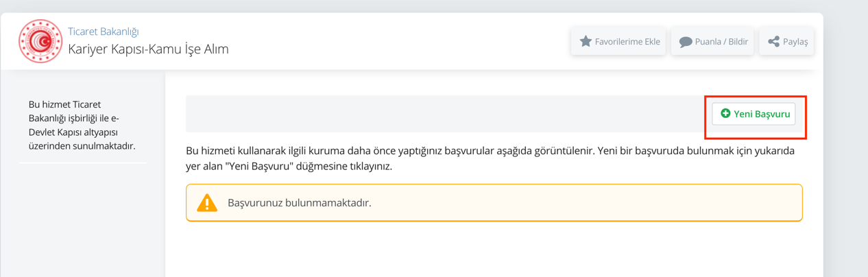The width and height of the screenshot is (868, 277).
Task: Click the Başvurunuz bulunmamaktadır message text
Action: [x=300, y=203]
